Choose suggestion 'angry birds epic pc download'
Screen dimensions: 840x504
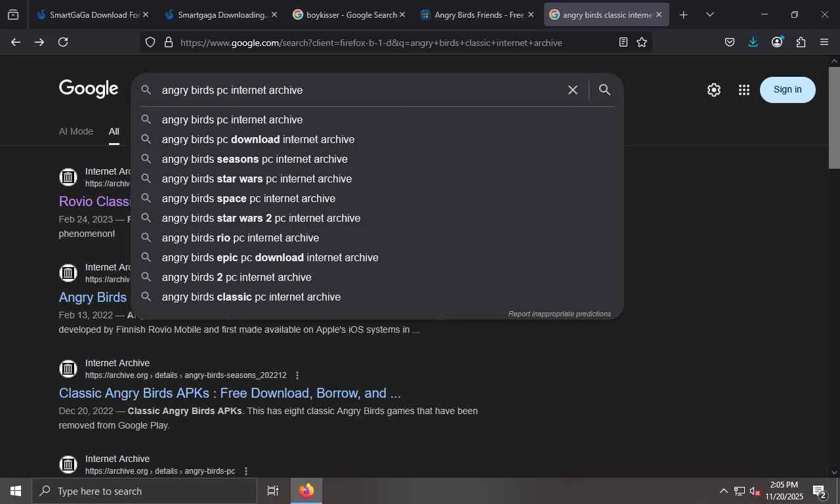[377, 257]
